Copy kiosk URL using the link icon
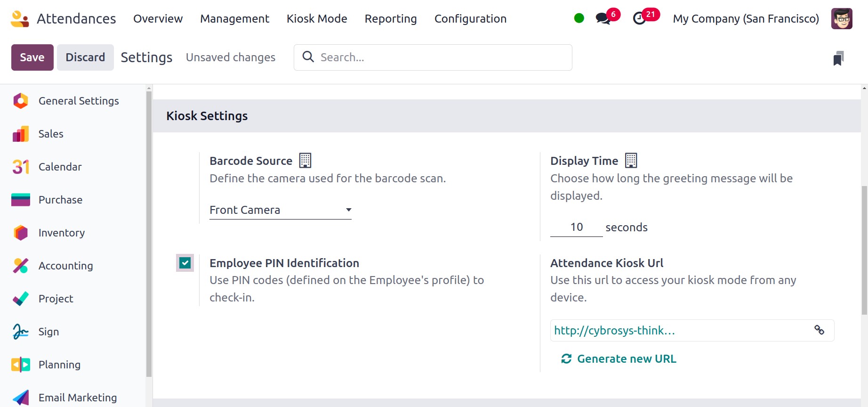868x407 pixels. pyautogui.click(x=819, y=330)
